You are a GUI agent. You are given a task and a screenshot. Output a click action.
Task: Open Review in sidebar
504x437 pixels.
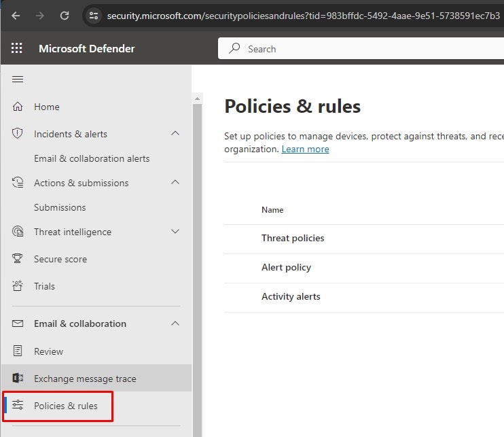pos(48,351)
